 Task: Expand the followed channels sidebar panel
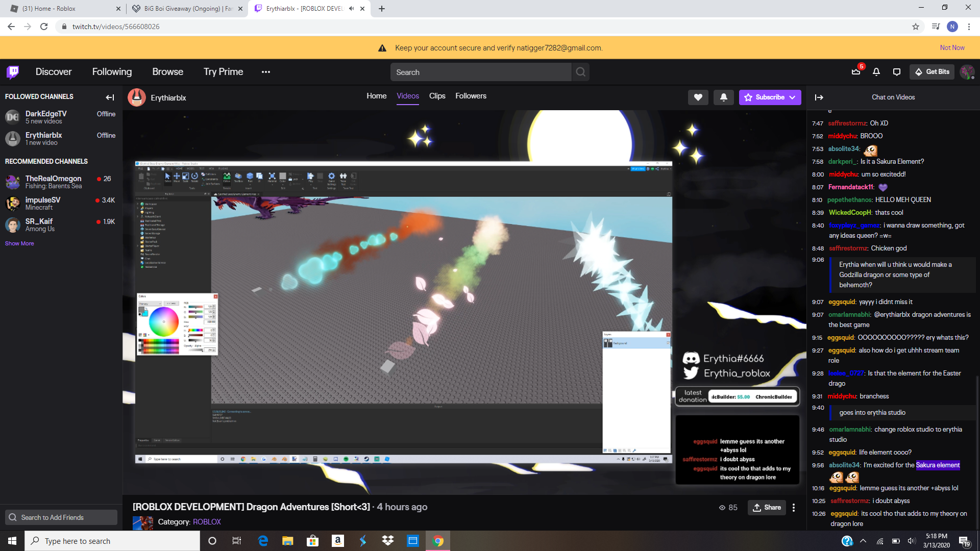click(109, 97)
